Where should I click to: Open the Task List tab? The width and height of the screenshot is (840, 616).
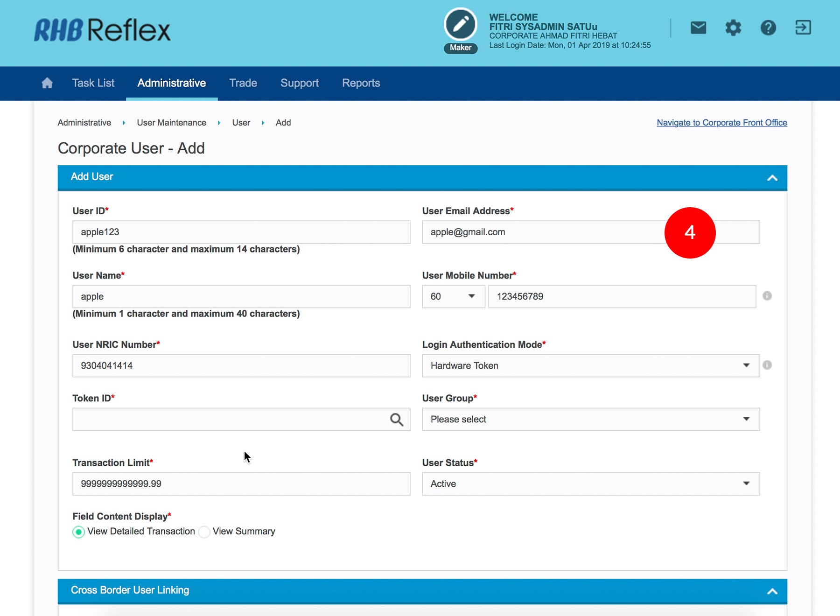coord(93,83)
